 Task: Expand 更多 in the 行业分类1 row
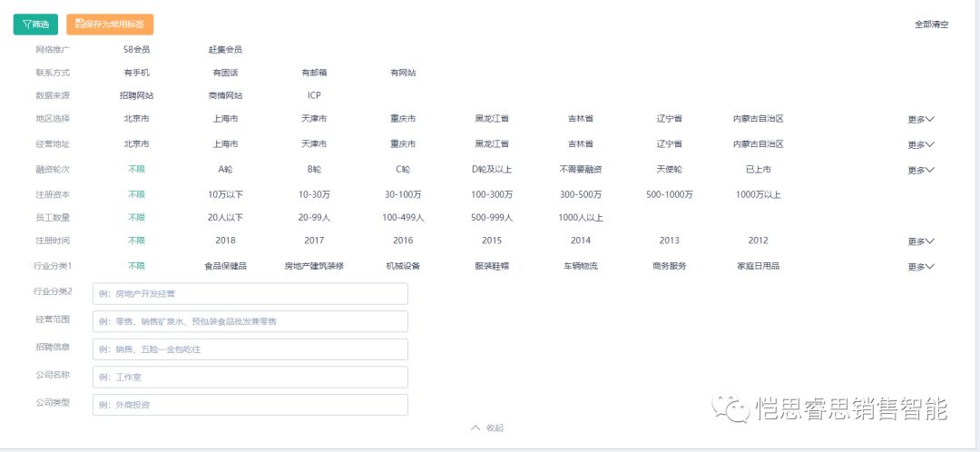tap(921, 267)
